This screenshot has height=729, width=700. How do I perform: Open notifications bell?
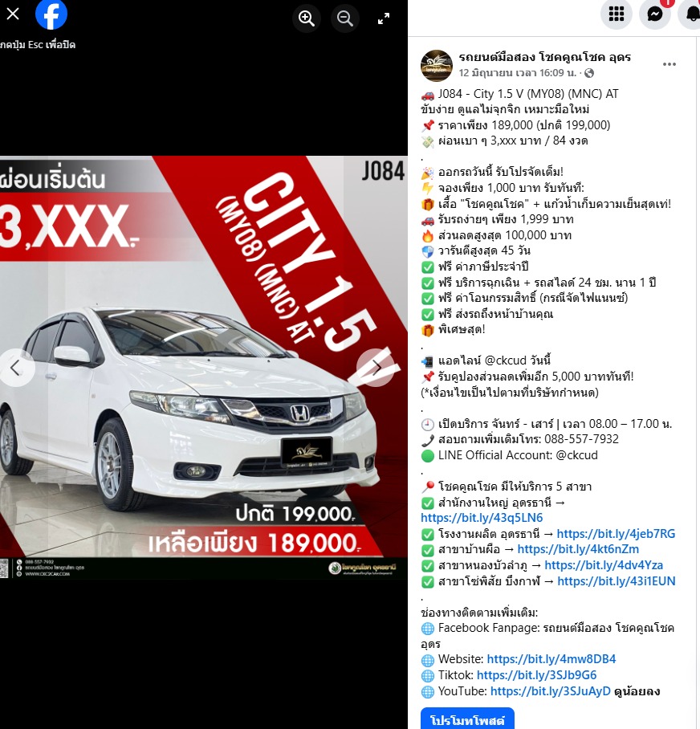pos(690,14)
